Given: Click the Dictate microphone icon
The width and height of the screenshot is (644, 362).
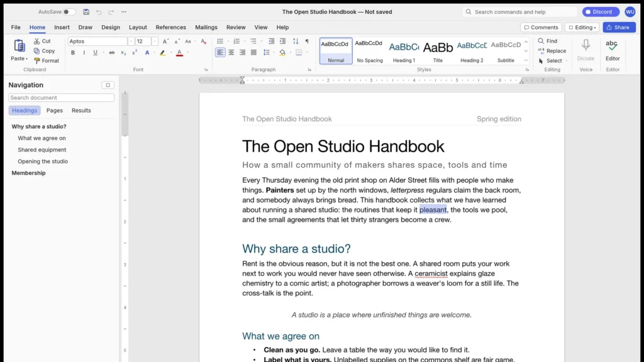Looking at the screenshot, I should [586, 45].
